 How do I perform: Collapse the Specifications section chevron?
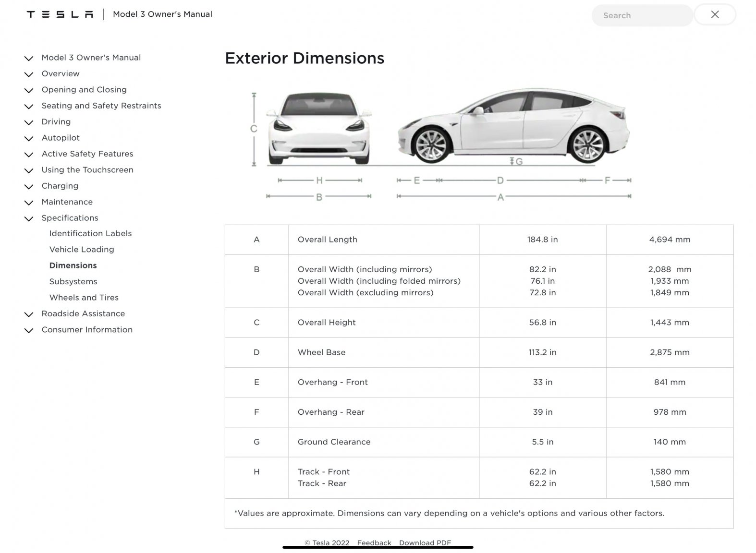pos(29,218)
